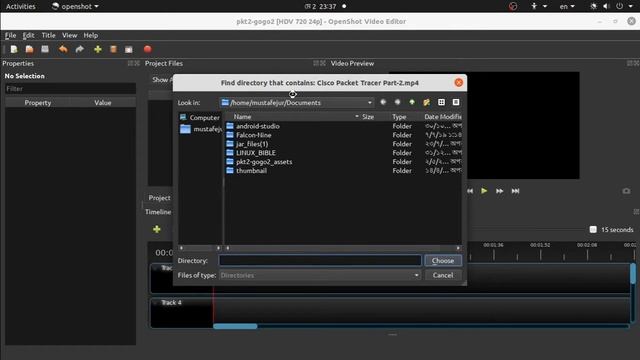Viewport: 640px width, 360px height.
Task: Switch file dialog to list view
Action: pos(441,102)
